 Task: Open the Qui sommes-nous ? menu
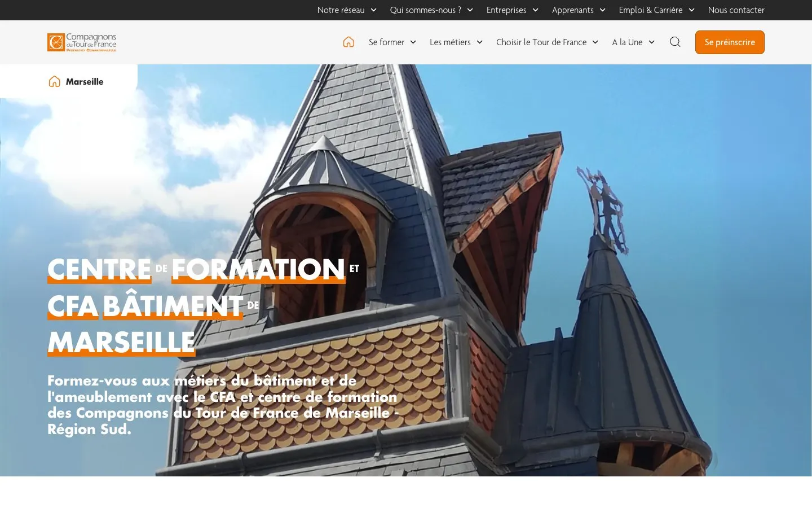(x=425, y=10)
